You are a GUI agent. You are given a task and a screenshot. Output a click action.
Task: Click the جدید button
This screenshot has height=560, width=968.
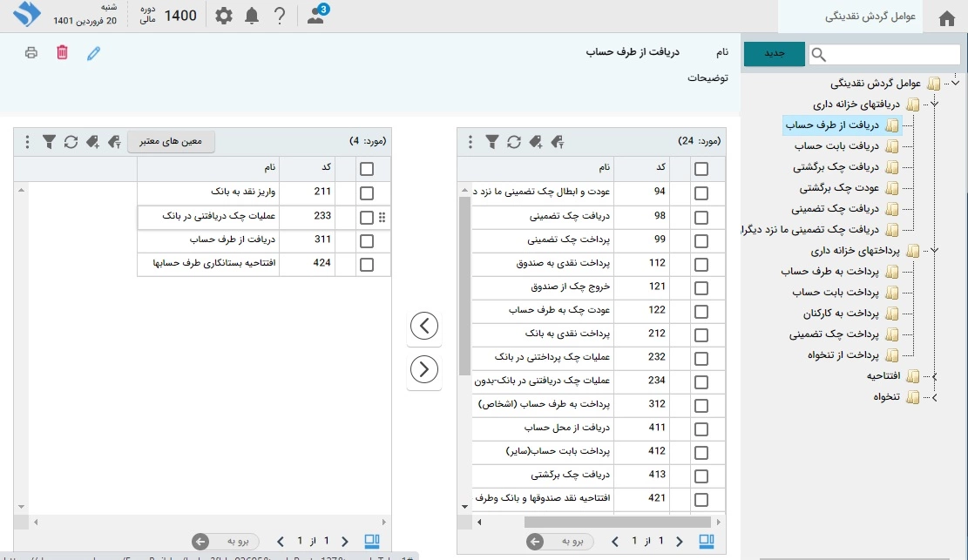pyautogui.click(x=774, y=54)
